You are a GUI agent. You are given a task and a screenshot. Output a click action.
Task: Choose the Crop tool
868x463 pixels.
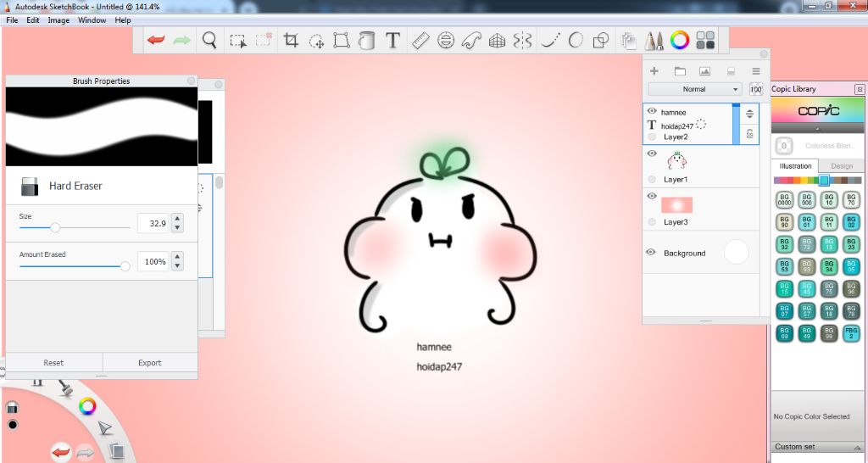(x=291, y=41)
